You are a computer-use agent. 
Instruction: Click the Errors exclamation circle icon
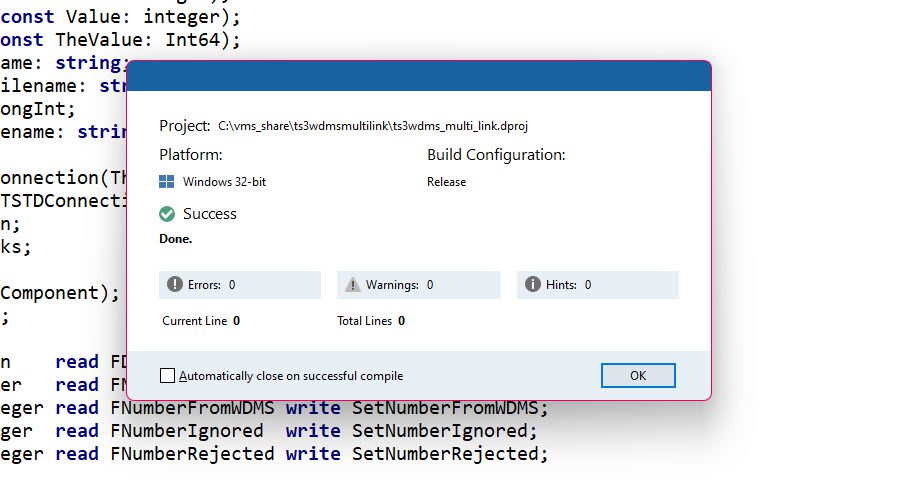[x=174, y=284]
